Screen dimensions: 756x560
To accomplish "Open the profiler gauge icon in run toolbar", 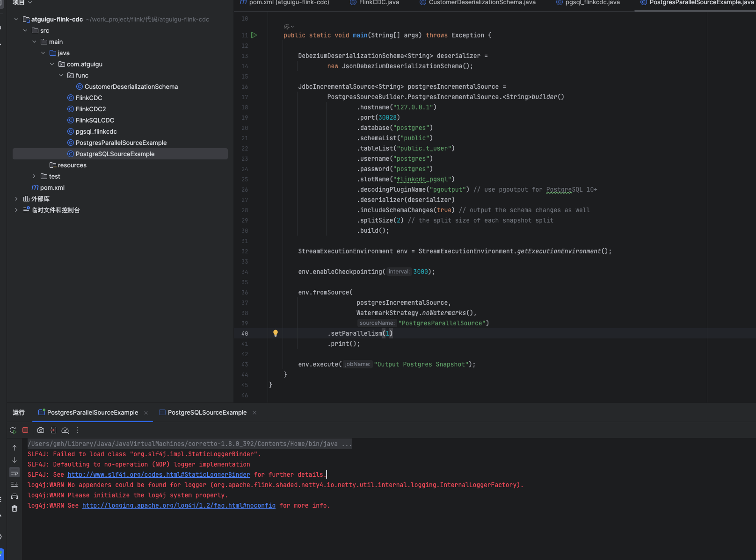I will [65, 430].
